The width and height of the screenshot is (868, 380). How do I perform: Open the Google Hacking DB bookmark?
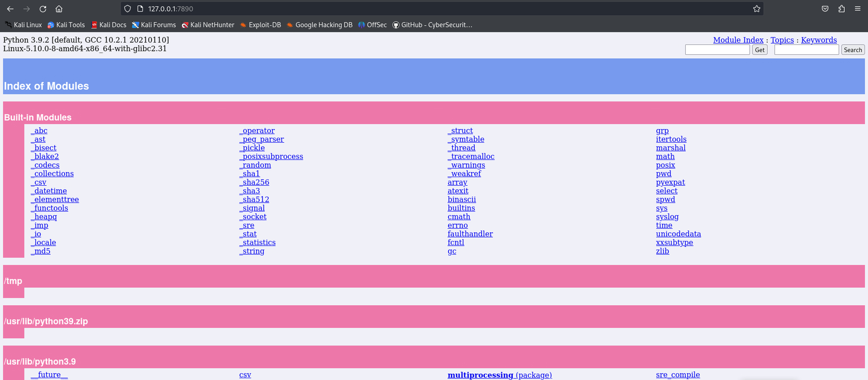coord(319,25)
